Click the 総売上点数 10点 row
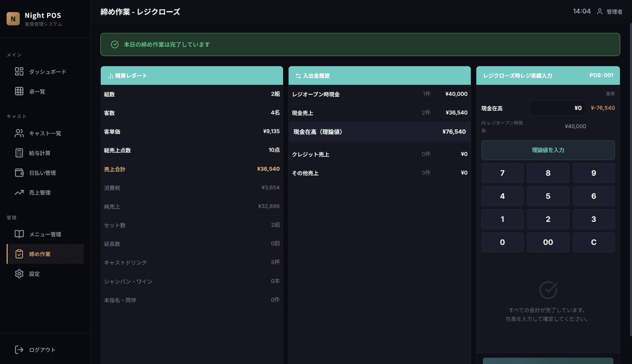The width and height of the screenshot is (632, 364). [192, 150]
